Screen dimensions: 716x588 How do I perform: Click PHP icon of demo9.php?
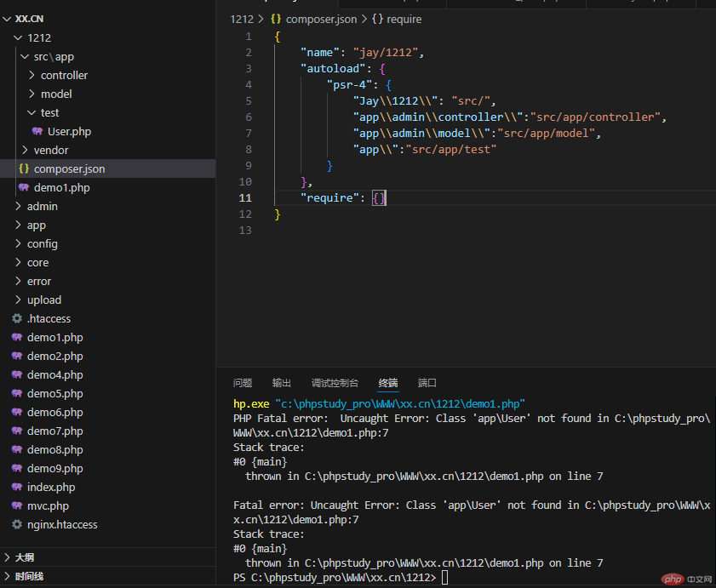[x=17, y=468]
